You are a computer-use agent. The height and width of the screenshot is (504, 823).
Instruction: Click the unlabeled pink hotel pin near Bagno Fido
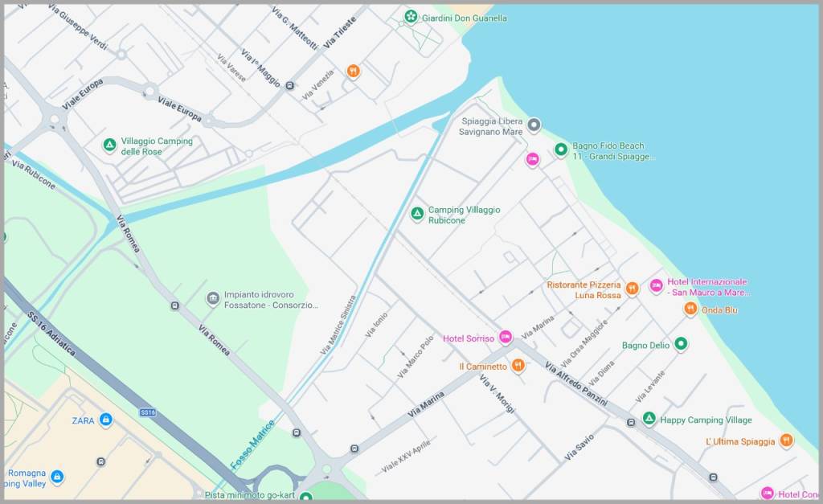click(532, 159)
